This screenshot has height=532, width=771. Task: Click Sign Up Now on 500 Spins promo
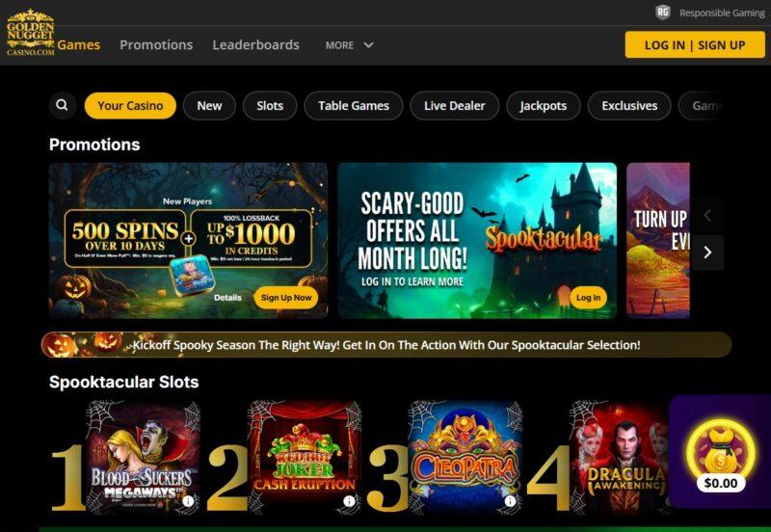click(x=286, y=298)
